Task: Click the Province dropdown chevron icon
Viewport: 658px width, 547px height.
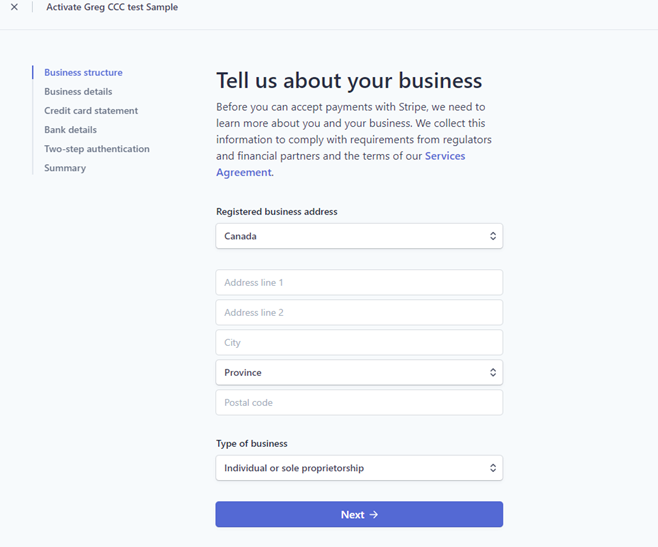Action: [492, 373]
